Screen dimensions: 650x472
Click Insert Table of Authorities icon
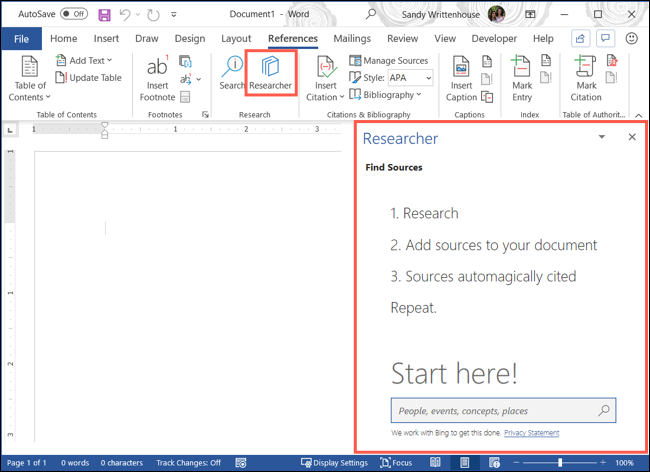pos(612,61)
